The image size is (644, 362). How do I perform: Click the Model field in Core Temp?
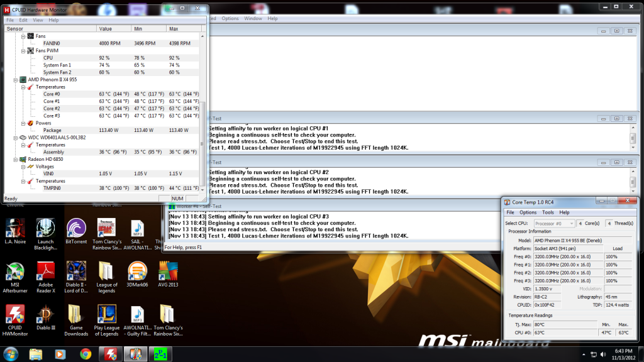(x=582, y=241)
